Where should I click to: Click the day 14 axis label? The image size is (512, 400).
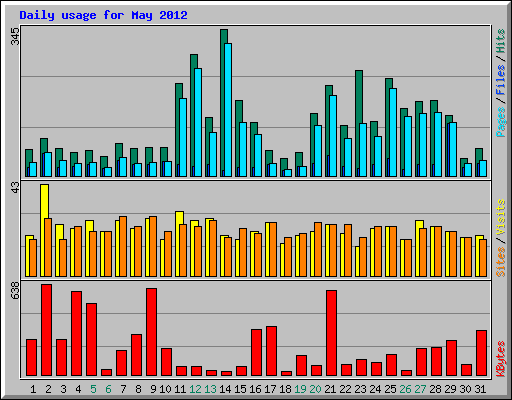(x=225, y=389)
